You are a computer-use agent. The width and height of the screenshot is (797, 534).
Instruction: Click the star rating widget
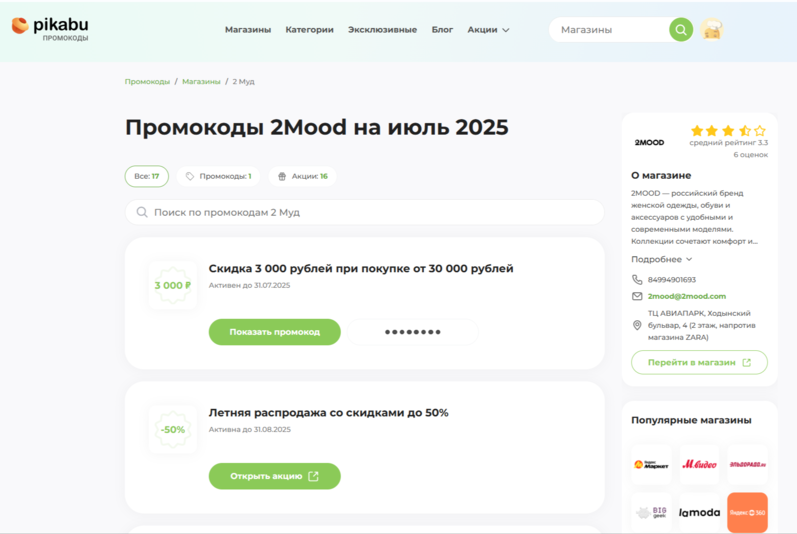(x=728, y=131)
